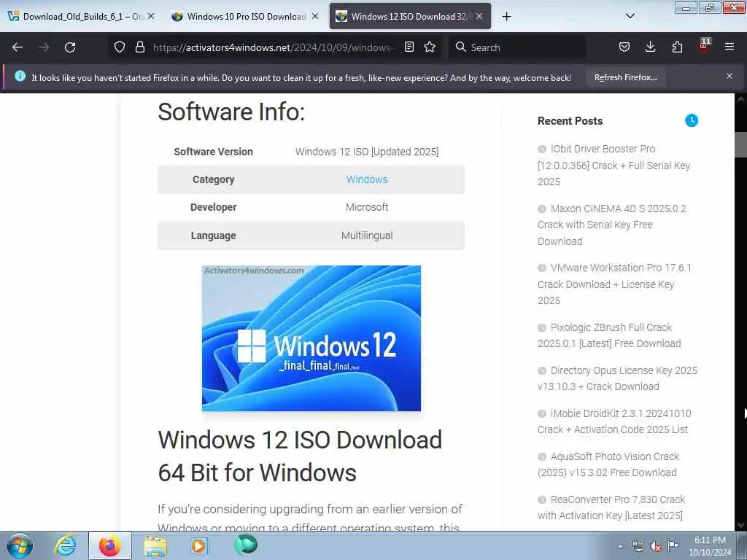
Task: Focus the Search box
Action: click(x=517, y=47)
